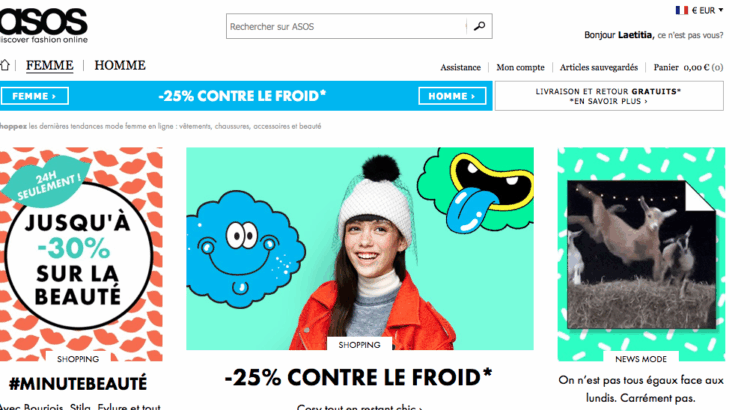Viewport: 750px width, 410px height.
Task: View Articles sauvegardés
Action: (598, 67)
